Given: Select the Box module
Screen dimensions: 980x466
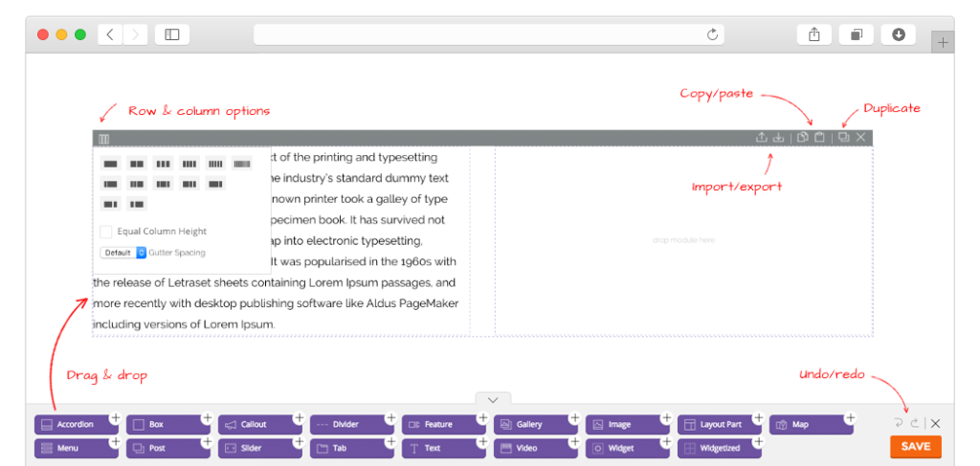Looking at the screenshot, I should [x=167, y=425].
